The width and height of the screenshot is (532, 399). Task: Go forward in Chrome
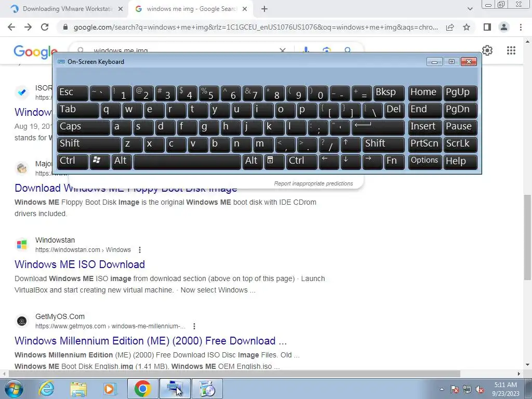28,27
